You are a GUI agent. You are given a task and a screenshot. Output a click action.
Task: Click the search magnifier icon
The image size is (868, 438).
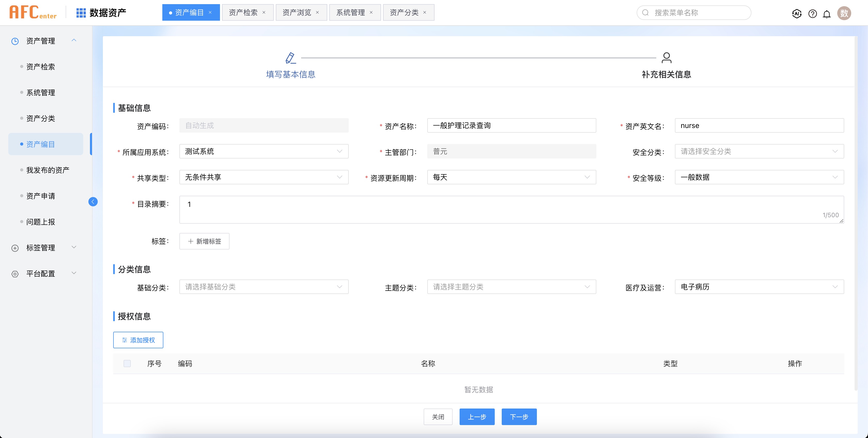(645, 13)
